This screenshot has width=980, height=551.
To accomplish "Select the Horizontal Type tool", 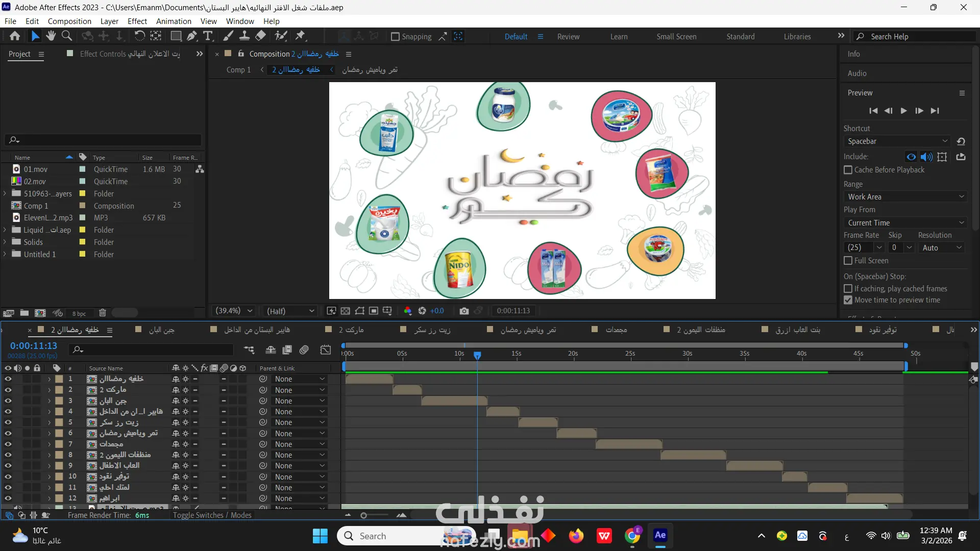I will pos(208,36).
